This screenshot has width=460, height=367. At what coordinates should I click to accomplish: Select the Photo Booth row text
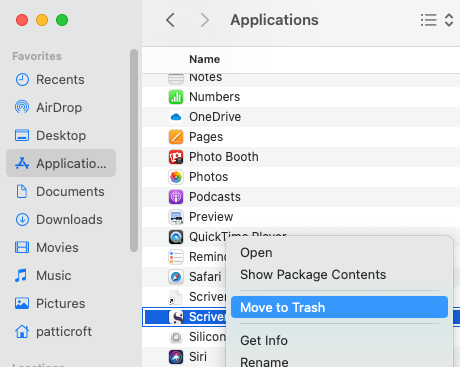pyautogui.click(x=224, y=157)
